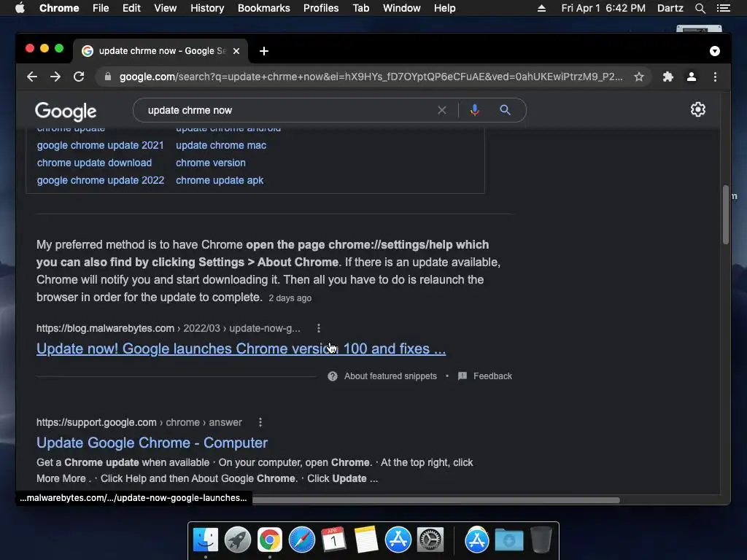Viewport: 747px width, 560px height.
Task: Open Spotlight search in menu bar
Action: (x=700, y=8)
